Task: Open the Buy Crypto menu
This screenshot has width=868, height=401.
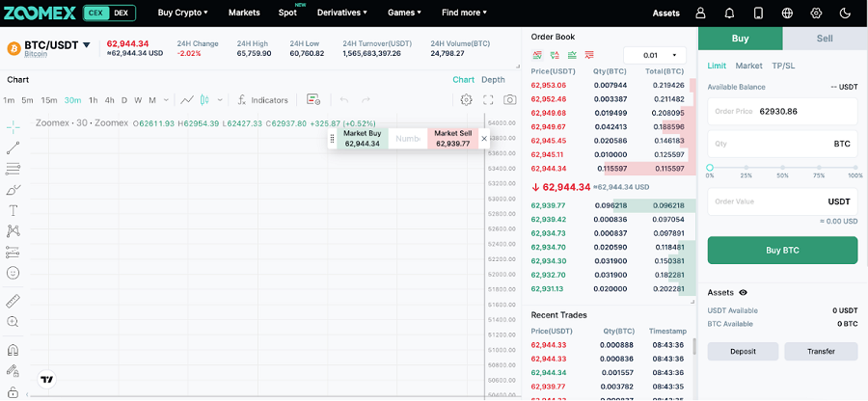Action: [182, 13]
